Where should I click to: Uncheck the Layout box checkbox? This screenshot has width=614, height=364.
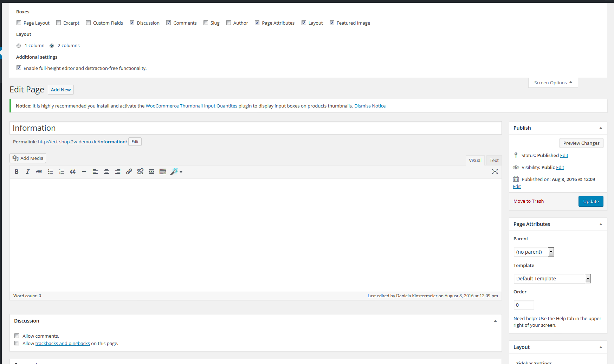coord(304,23)
